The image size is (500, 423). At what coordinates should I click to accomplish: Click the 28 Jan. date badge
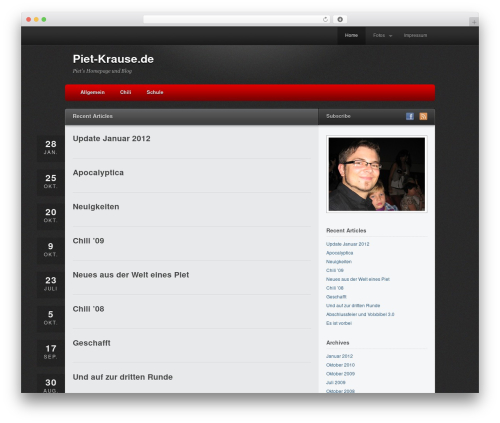click(51, 148)
